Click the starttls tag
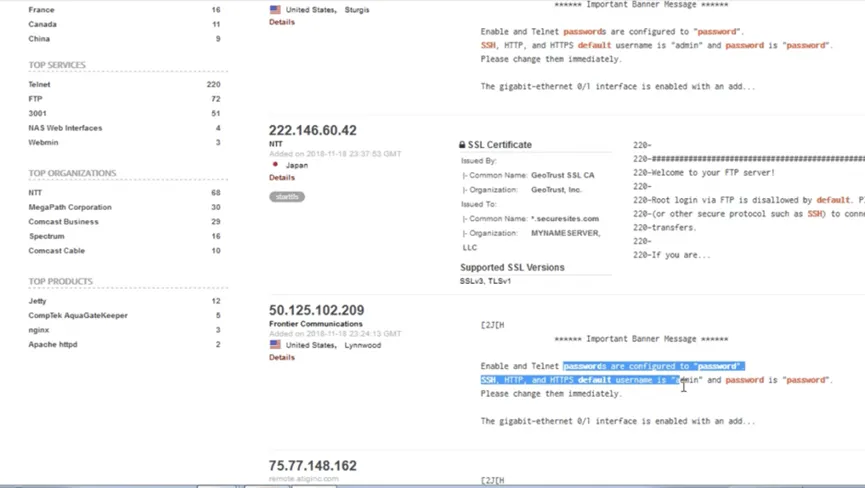 (x=287, y=197)
